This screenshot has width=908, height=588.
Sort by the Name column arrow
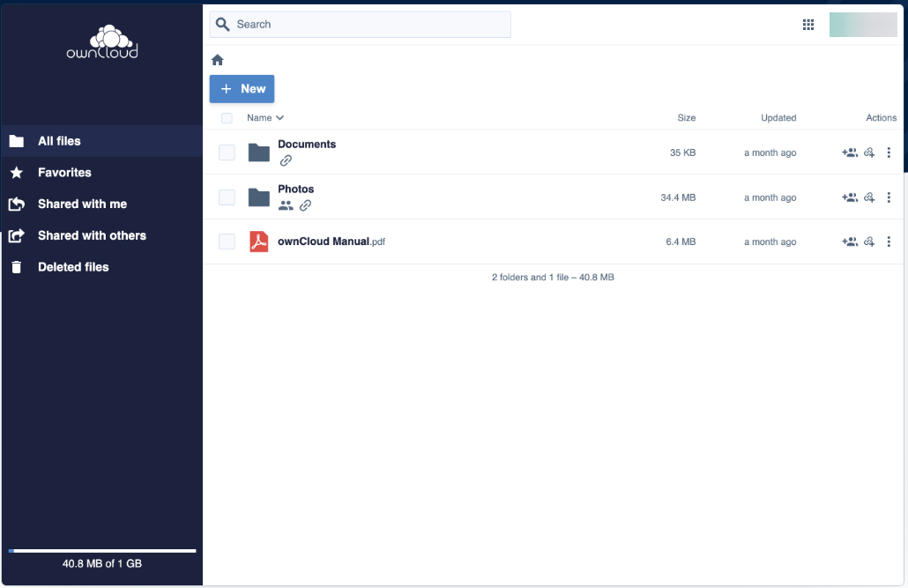[x=279, y=117]
